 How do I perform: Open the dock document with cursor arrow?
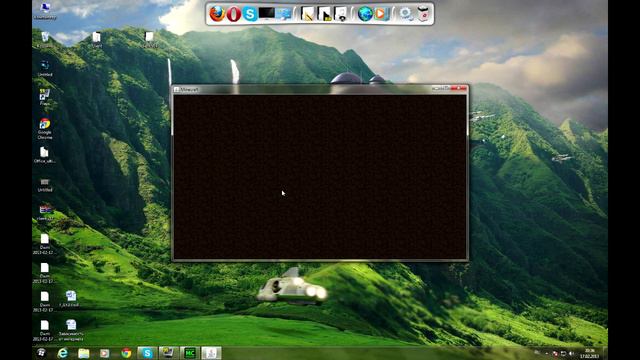(x=324, y=14)
